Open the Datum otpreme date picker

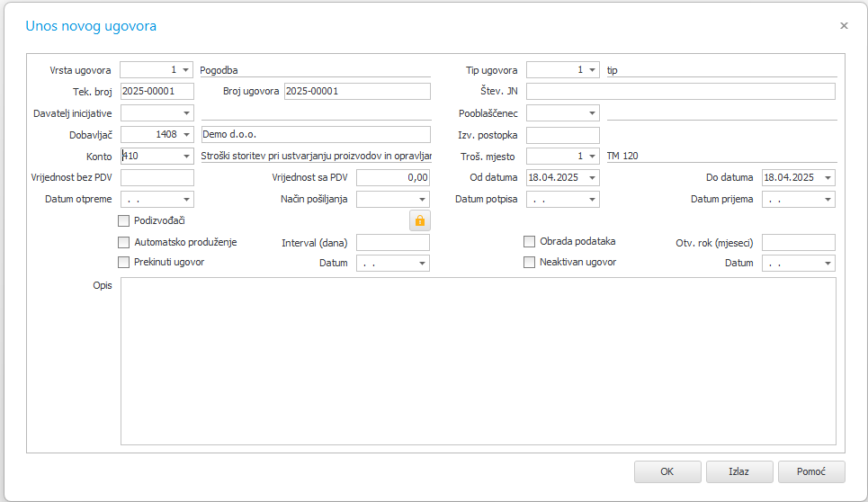pyautogui.click(x=186, y=199)
